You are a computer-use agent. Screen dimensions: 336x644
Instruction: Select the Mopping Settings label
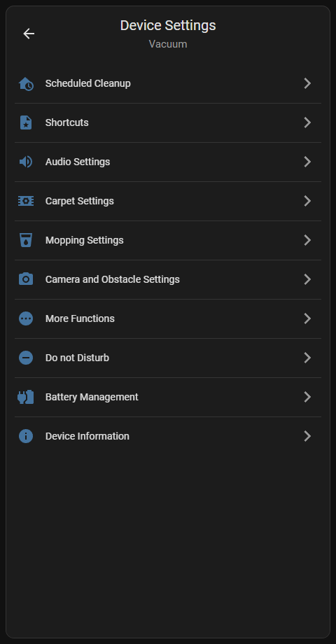click(85, 240)
